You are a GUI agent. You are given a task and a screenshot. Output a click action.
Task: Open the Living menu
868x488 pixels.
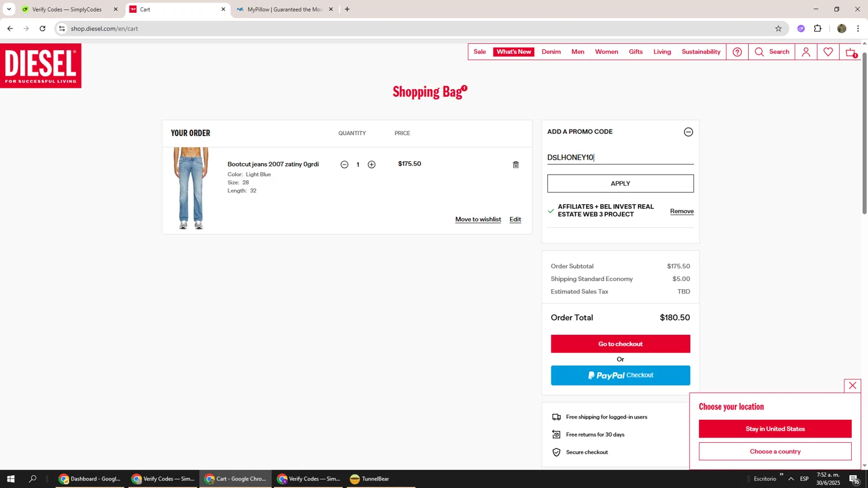pos(662,52)
